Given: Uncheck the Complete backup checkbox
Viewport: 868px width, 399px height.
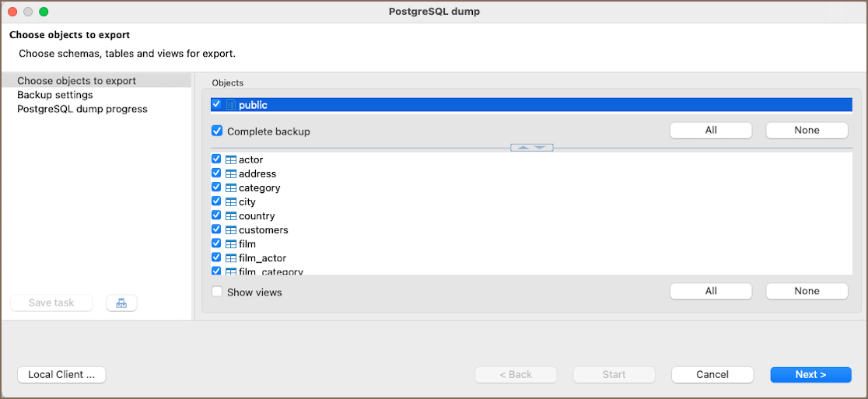Looking at the screenshot, I should click(x=217, y=131).
